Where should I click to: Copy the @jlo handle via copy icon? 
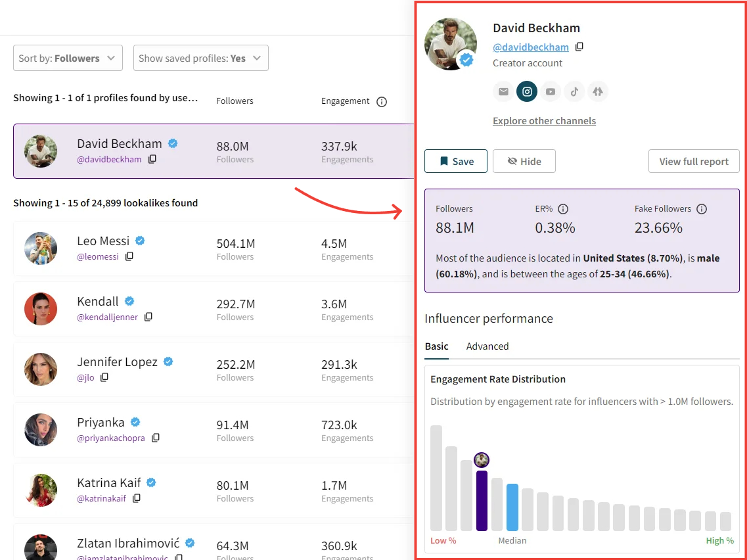[x=106, y=379]
